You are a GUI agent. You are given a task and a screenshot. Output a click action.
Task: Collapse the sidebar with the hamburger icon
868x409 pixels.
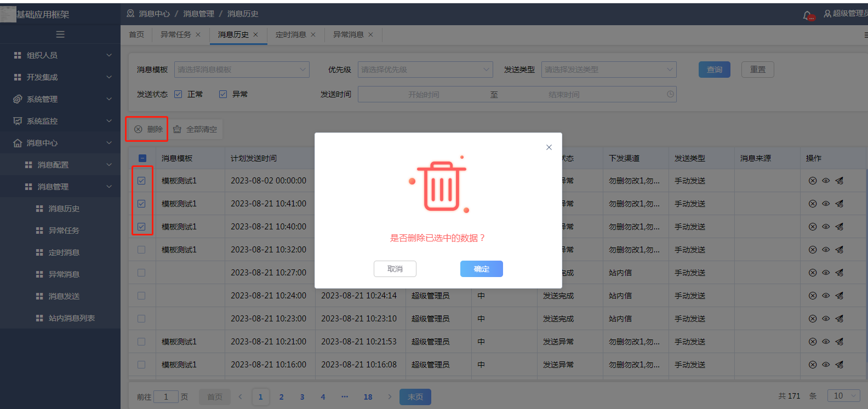[x=60, y=34]
